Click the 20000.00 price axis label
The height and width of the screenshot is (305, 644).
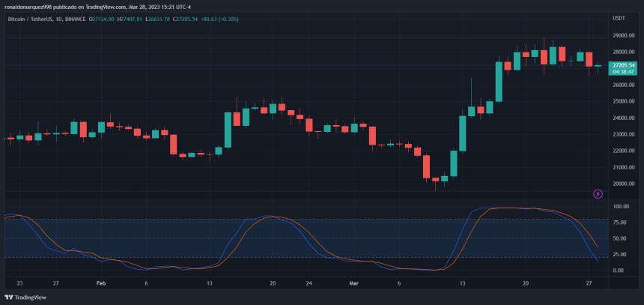click(x=624, y=184)
